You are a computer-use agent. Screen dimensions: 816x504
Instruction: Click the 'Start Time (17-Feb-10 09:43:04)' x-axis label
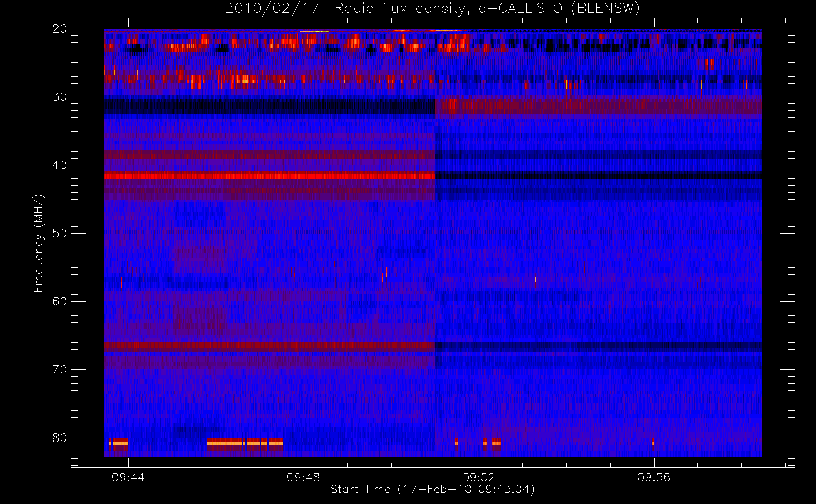pos(432,489)
